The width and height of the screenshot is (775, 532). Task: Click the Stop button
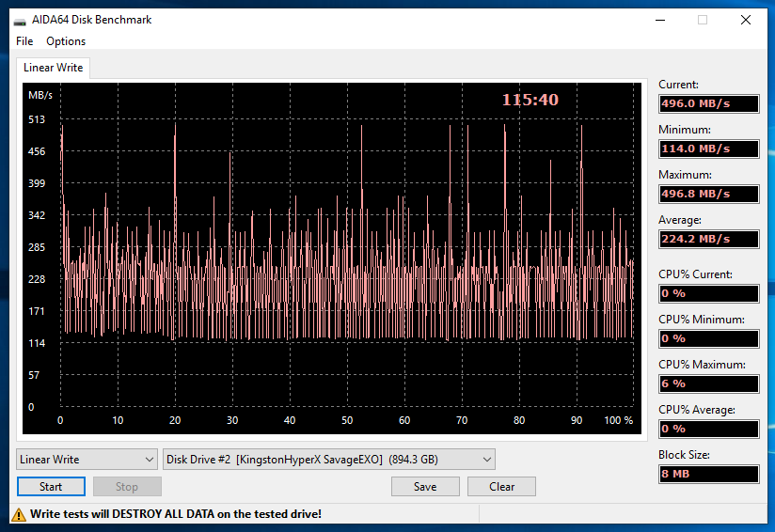127,487
